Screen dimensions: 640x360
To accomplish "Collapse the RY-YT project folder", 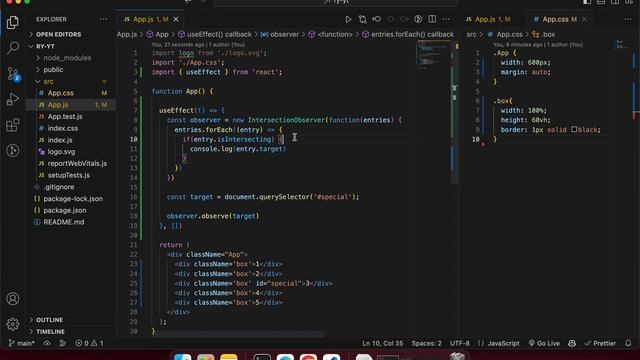I will (45, 46).
